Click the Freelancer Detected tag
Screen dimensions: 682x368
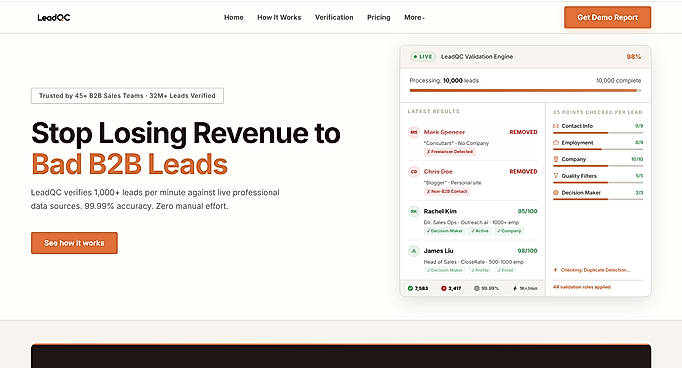(450, 152)
